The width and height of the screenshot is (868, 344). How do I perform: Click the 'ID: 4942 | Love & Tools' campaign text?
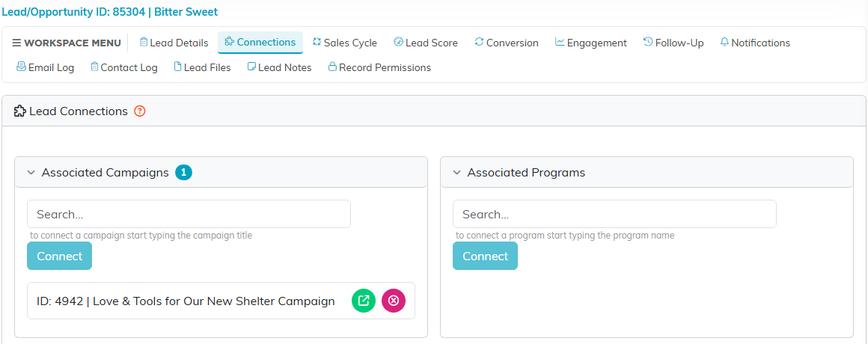click(186, 301)
